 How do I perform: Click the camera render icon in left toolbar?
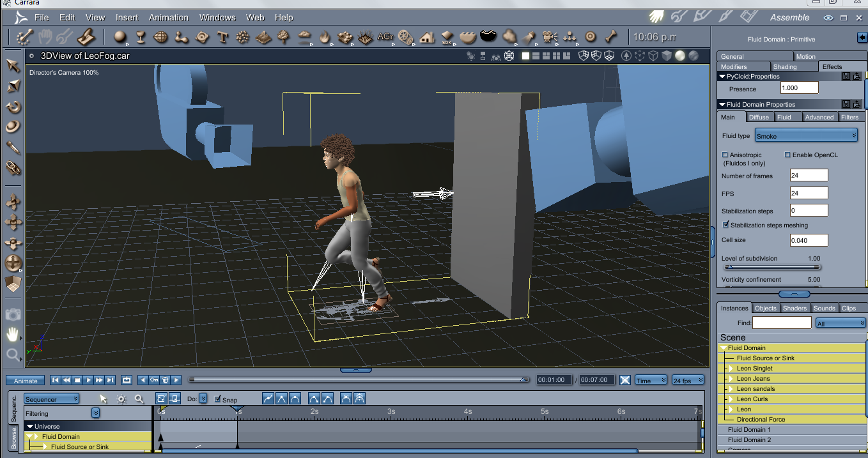13,314
